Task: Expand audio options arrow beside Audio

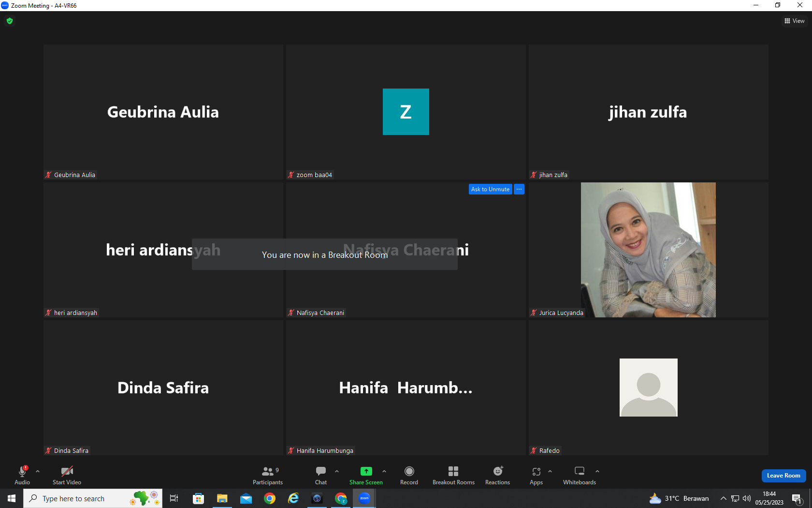Action: coord(38,471)
